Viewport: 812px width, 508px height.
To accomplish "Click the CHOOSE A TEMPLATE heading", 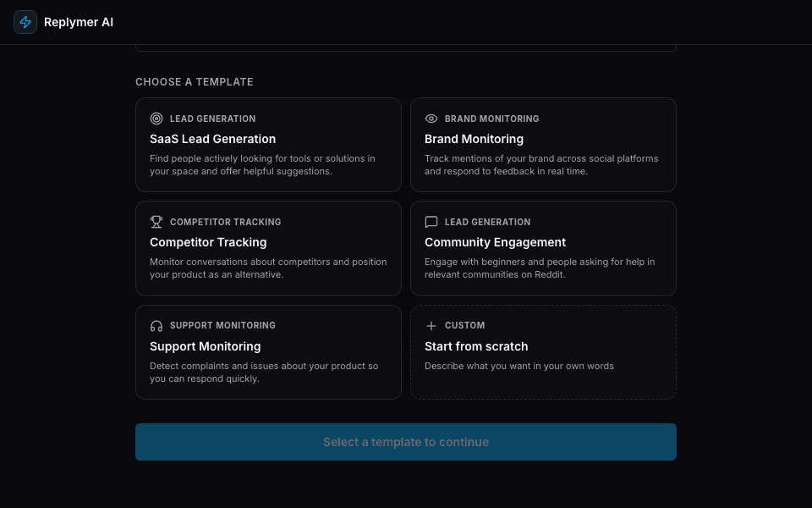I will (x=194, y=82).
